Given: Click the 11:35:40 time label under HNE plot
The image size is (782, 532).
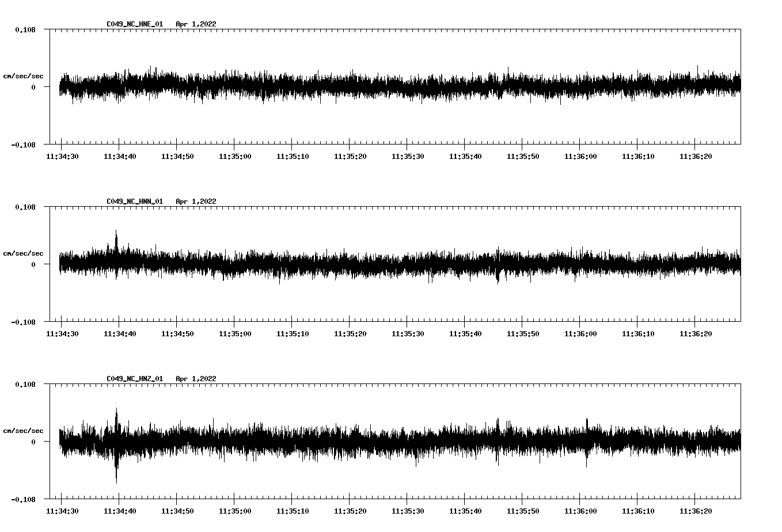Looking at the screenshot, I should tap(465, 157).
